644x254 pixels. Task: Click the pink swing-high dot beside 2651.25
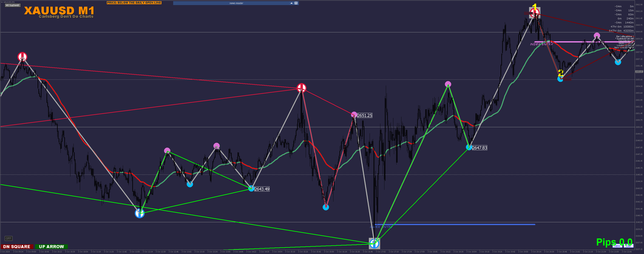click(354, 114)
